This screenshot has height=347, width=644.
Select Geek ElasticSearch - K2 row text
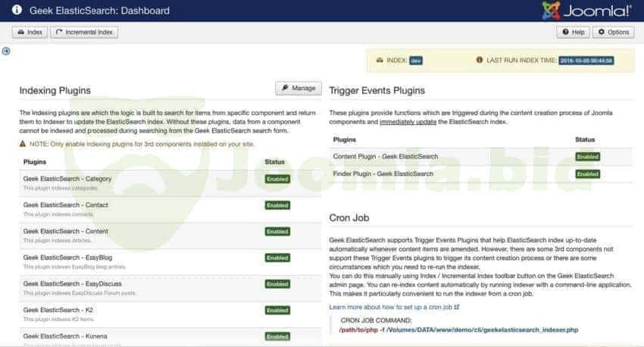click(58, 310)
